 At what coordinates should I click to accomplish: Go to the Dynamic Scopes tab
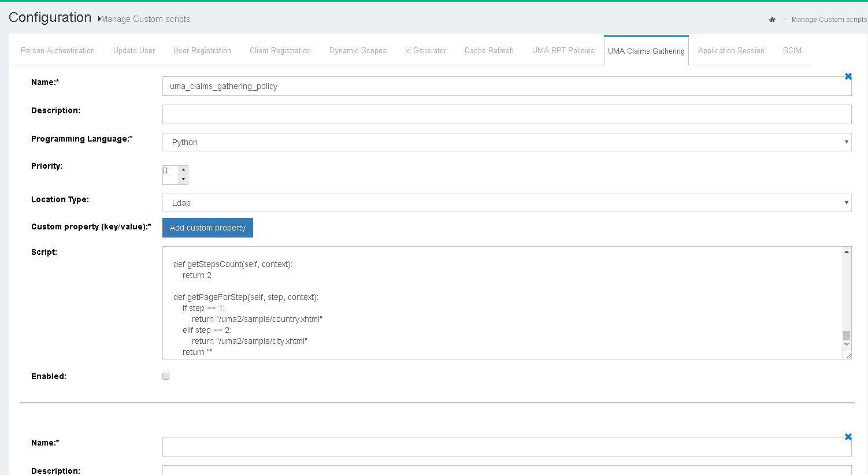pos(358,51)
